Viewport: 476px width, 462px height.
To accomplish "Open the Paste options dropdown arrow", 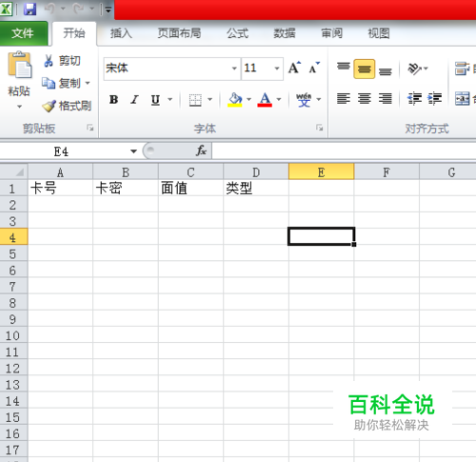I will click(x=19, y=107).
